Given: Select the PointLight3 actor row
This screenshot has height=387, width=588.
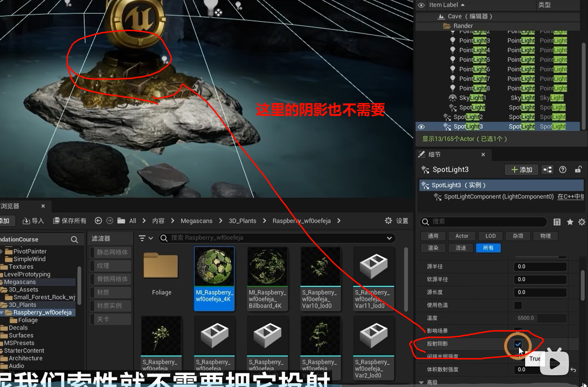Looking at the screenshot, I should click(498, 40).
